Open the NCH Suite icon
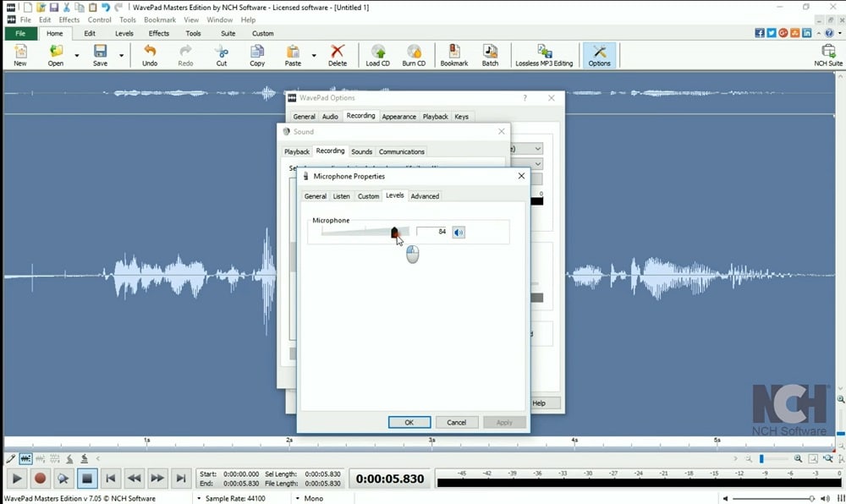This screenshot has width=846, height=504. (828, 55)
